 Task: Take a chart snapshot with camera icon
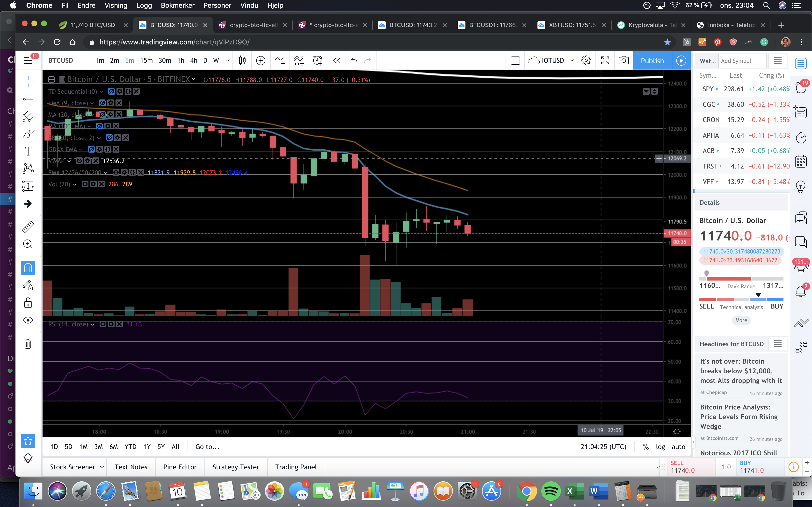623,61
